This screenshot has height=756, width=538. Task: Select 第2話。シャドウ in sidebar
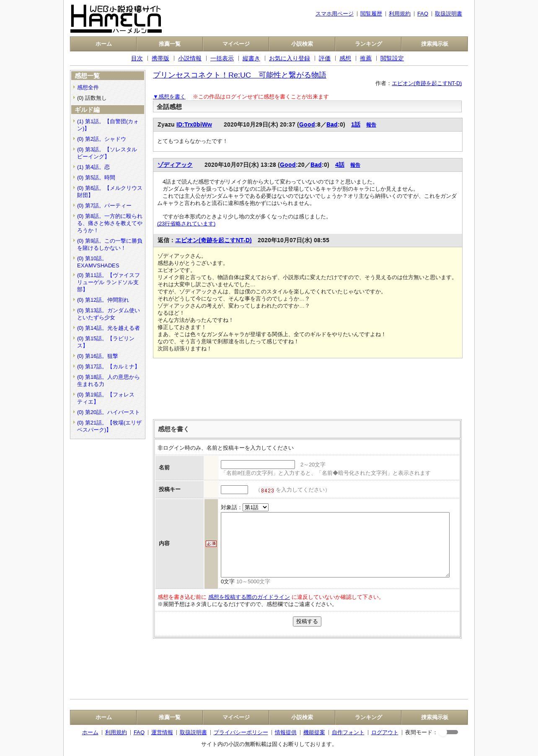[101, 139]
